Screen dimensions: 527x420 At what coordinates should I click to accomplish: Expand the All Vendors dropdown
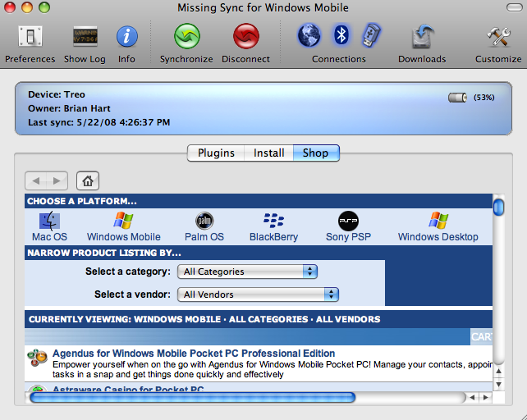click(x=259, y=294)
